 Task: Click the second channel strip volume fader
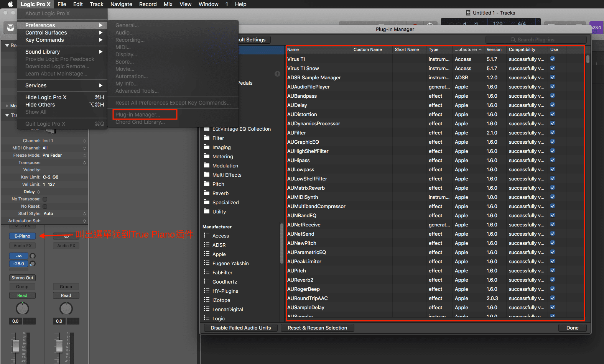coord(59,346)
